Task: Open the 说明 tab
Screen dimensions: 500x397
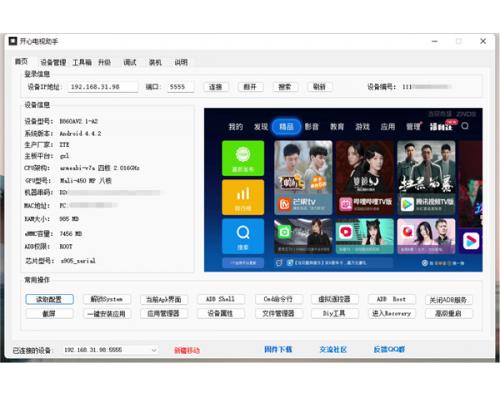Action: (181, 62)
